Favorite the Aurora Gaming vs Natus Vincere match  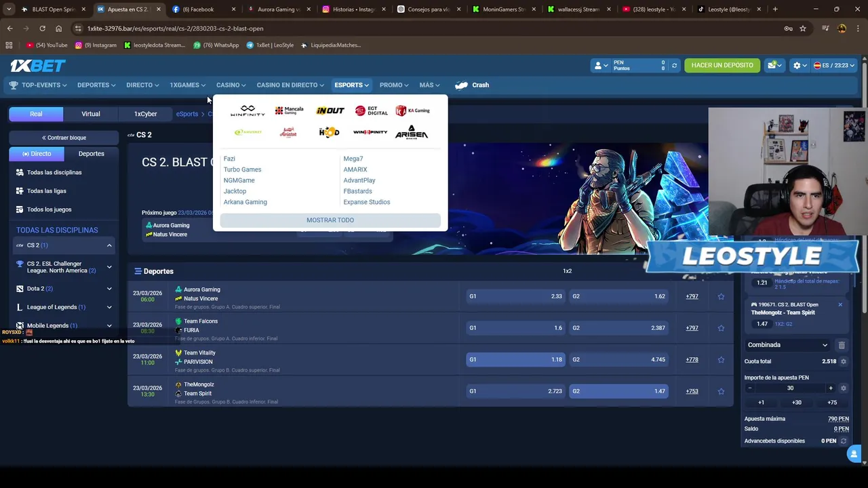tap(721, 296)
